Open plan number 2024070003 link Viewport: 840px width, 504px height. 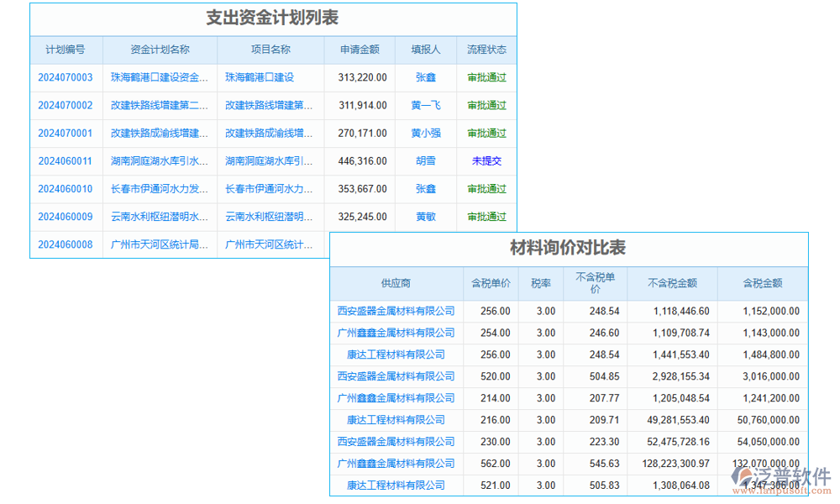pyautogui.click(x=66, y=77)
